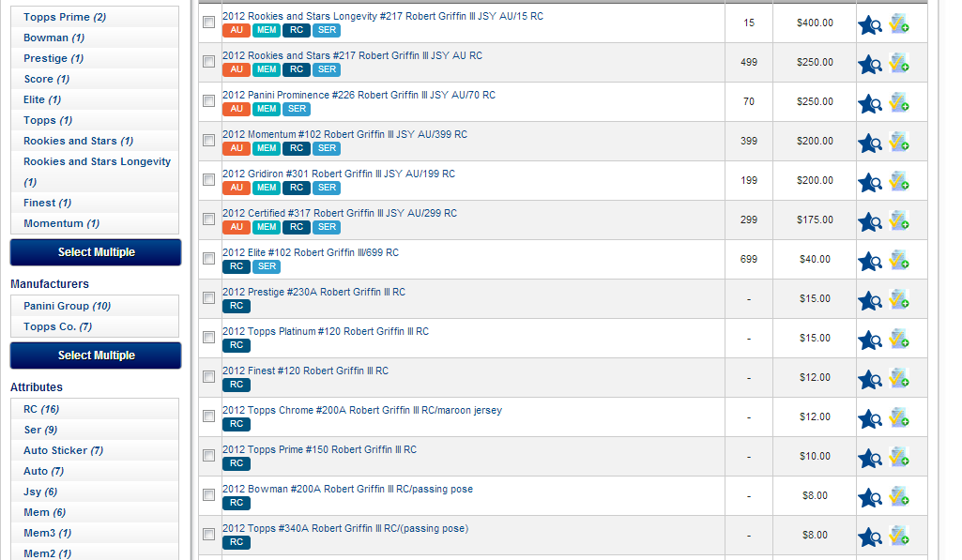The height and width of the screenshot is (560, 962).
Task: Click star search icon for Prestige #230A
Action: coord(870,300)
